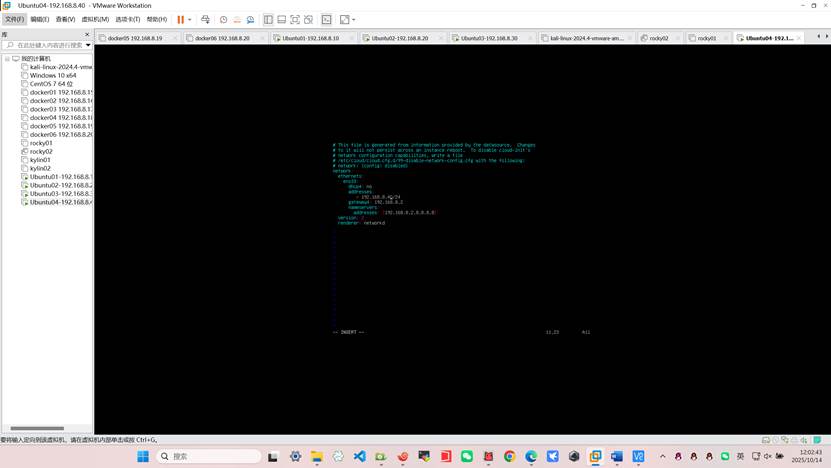Select docker01 in the library tree

tap(56, 92)
